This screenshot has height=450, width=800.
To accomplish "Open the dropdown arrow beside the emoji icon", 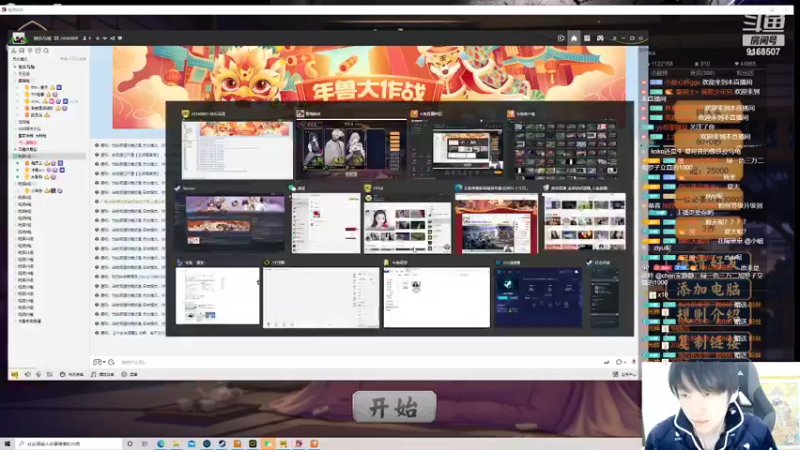I will tap(104, 362).
